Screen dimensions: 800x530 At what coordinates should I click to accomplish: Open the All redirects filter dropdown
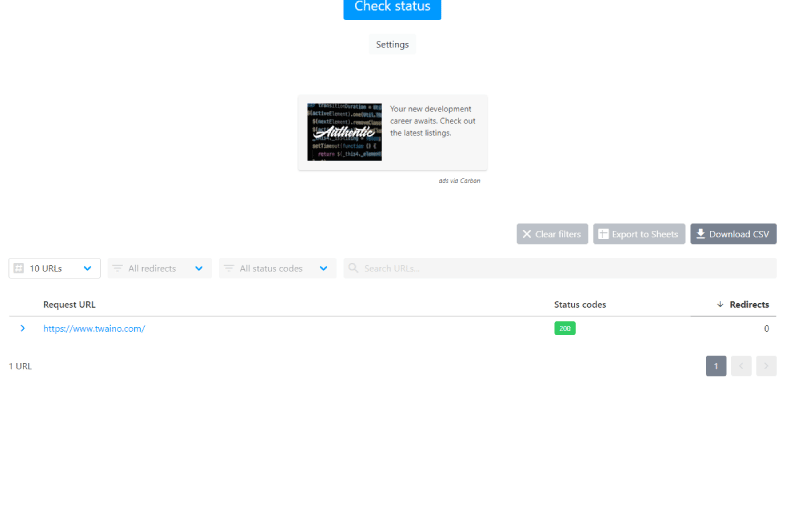coord(159,268)
